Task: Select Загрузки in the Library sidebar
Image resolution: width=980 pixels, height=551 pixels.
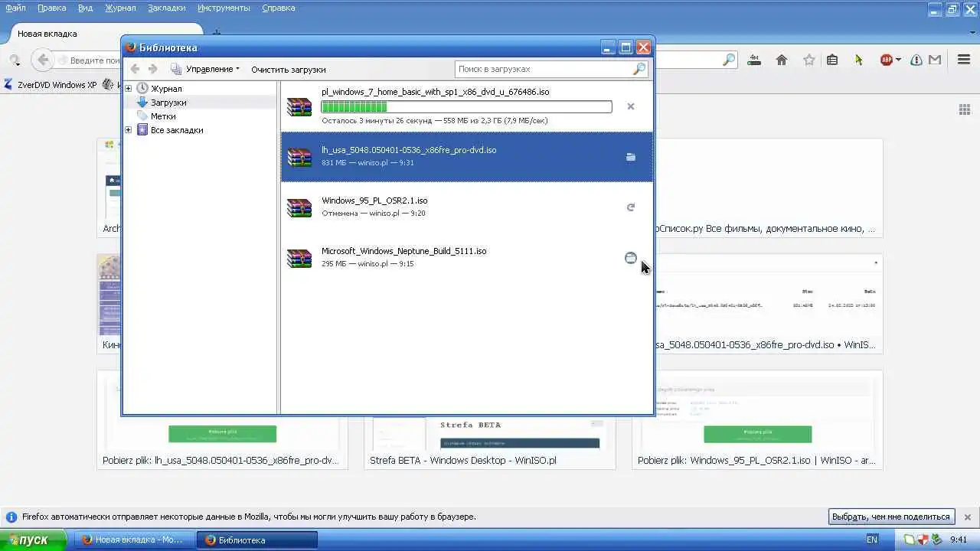Action: pyautogui.click(x=168, y=103)
